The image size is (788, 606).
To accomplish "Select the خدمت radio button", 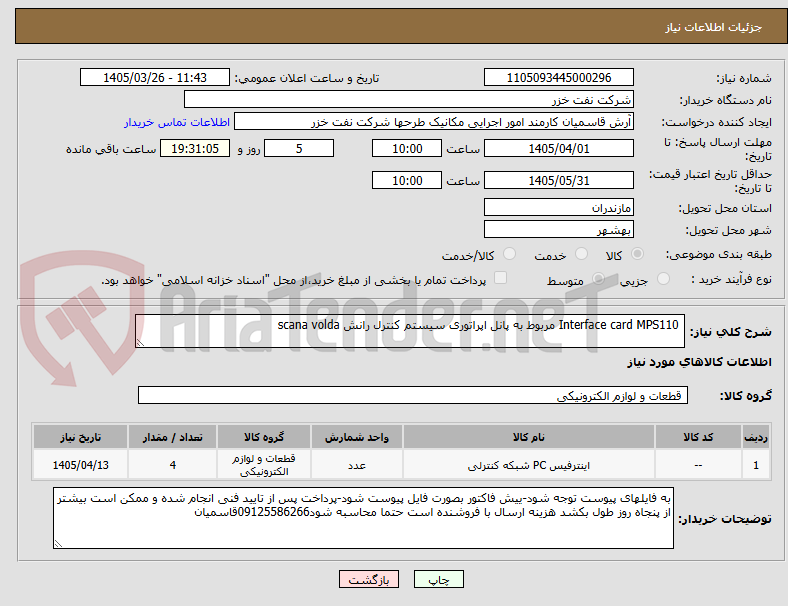I will (581, 254).
